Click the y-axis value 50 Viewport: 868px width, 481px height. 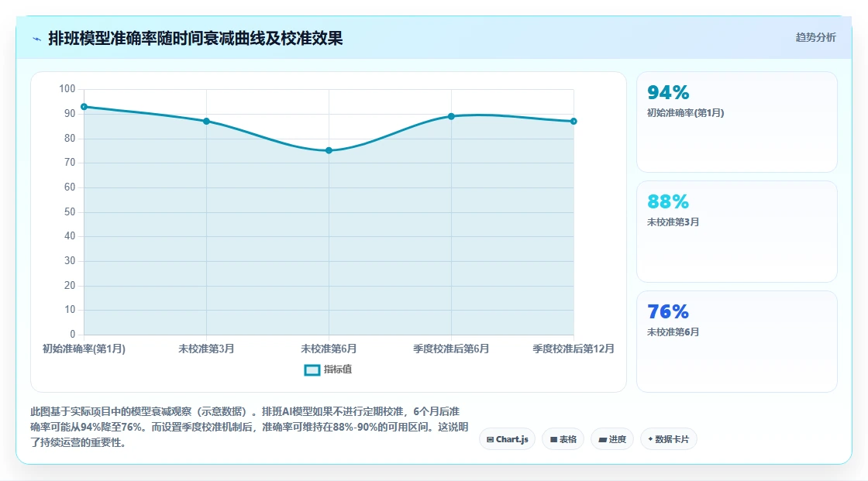tap(70, 212)
